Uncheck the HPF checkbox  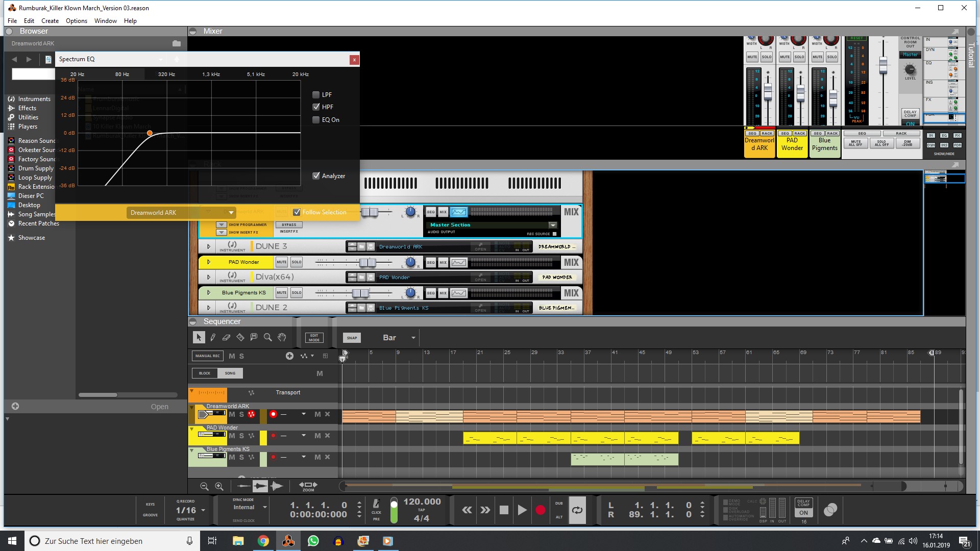tap(316, 107)
